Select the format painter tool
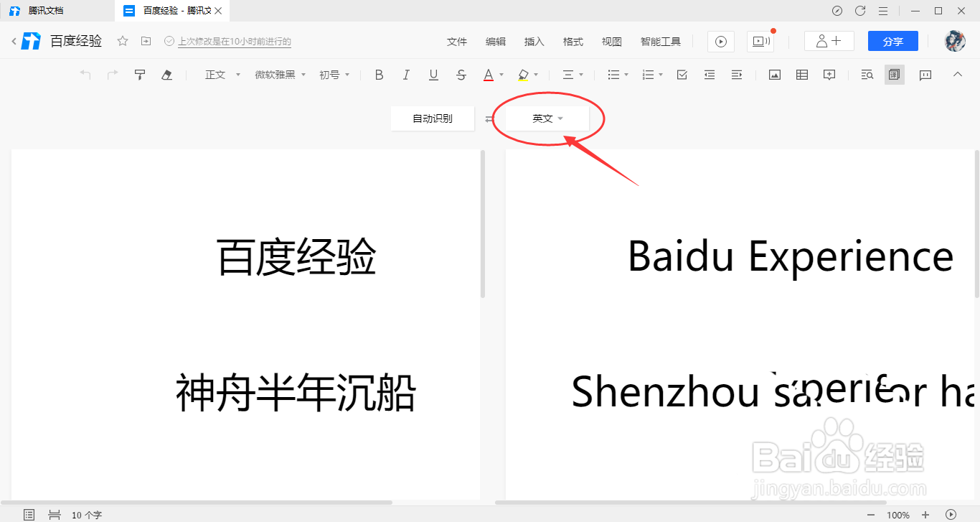Screen dimensions: 980x522 [x=140, y=75]
